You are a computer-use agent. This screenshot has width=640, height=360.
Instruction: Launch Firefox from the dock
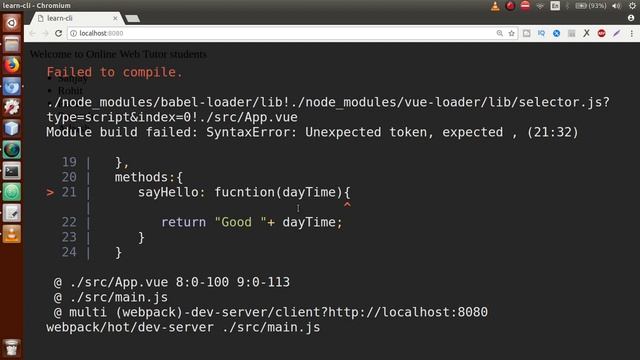pyautogui.click(x=12, y=65)
